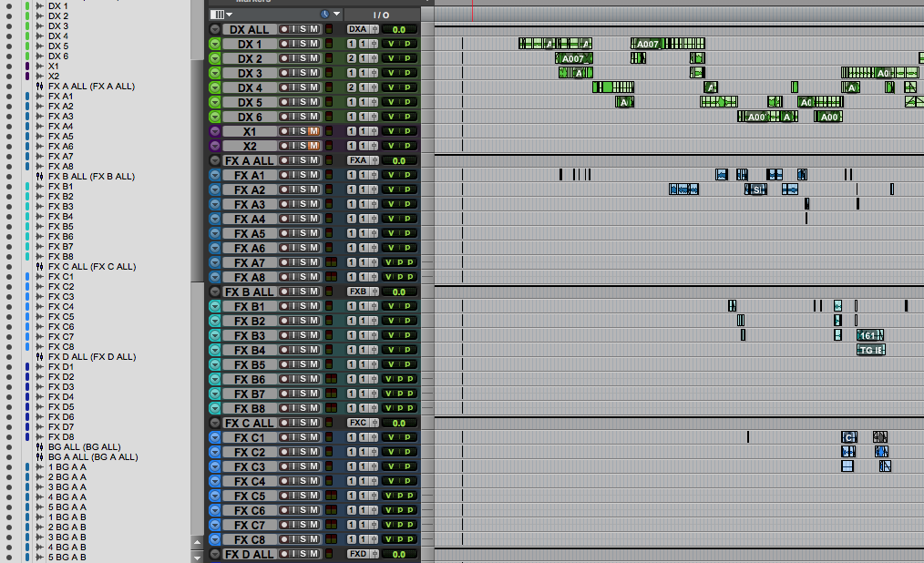This screenshot has height=563, width=924.
Task: Open the FX B4 track dropdown arrow
Action: pos(215,350)
